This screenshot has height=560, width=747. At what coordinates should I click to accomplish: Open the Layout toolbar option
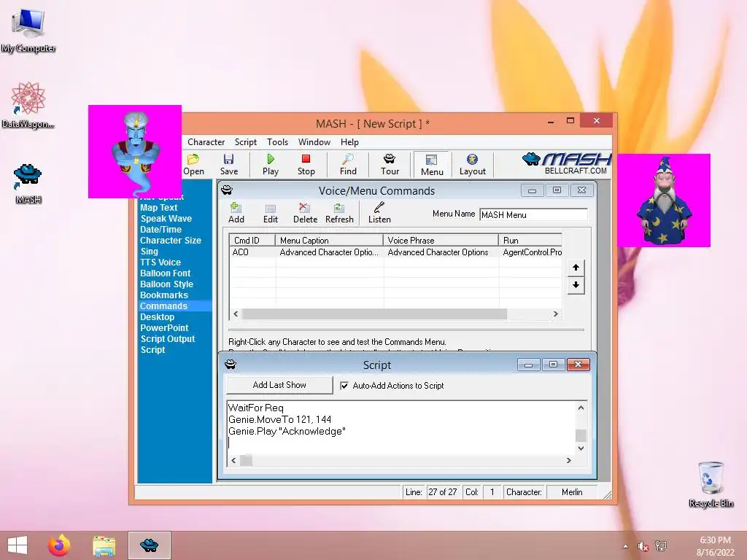click(472, 165)
